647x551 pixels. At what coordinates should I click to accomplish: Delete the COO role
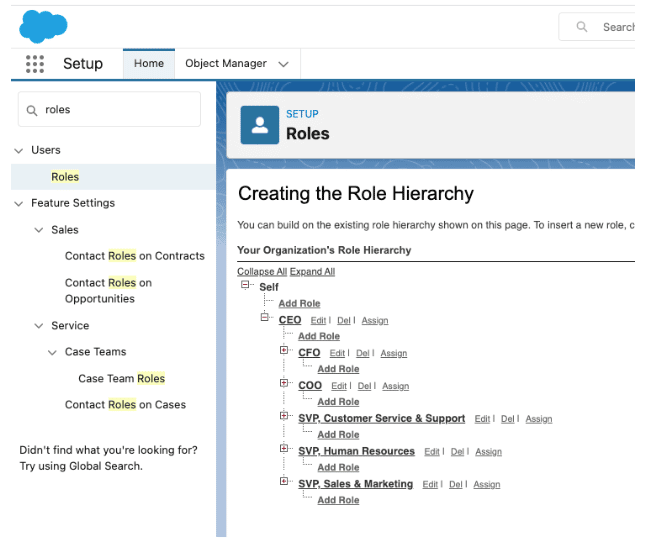(364, 386)
